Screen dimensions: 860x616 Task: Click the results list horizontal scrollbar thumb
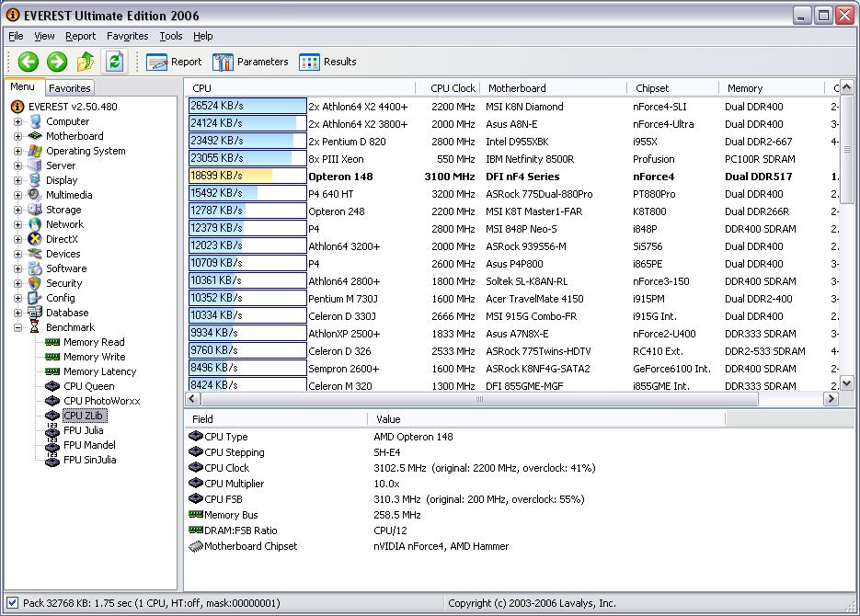(479, 399)
